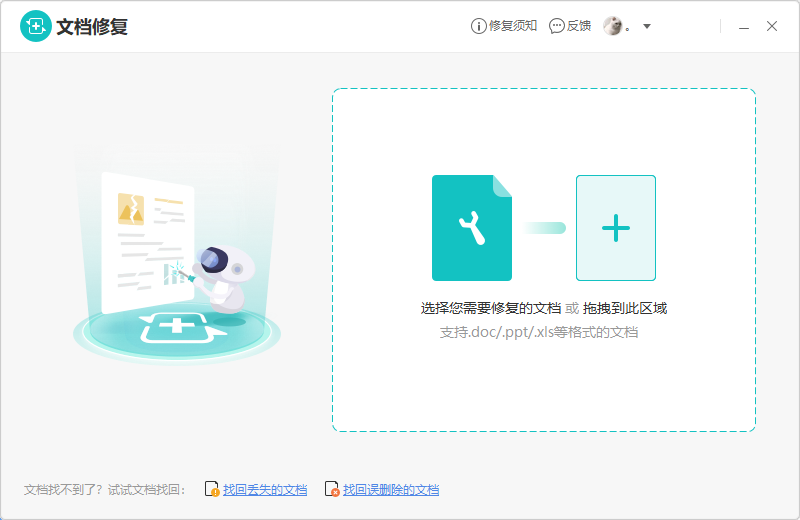
Task: Click the 修复须知 info circle icon
Action: (x=478, y=26)
